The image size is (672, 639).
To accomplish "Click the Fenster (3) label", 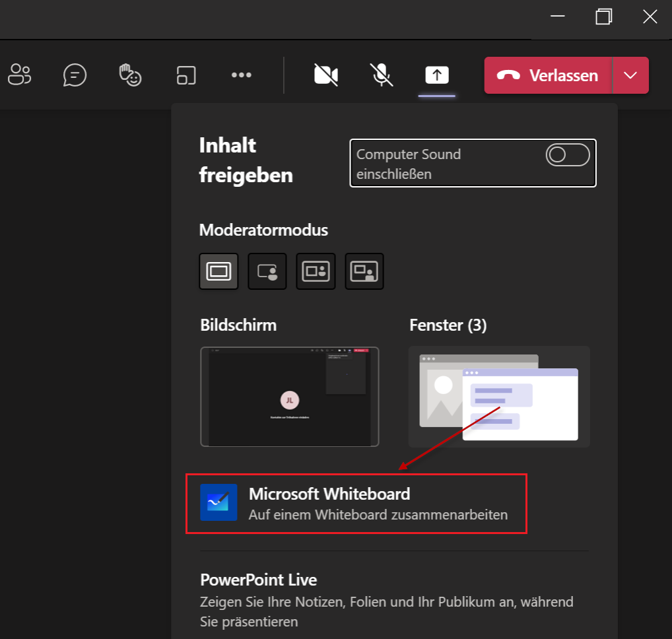I will point(448,325).
